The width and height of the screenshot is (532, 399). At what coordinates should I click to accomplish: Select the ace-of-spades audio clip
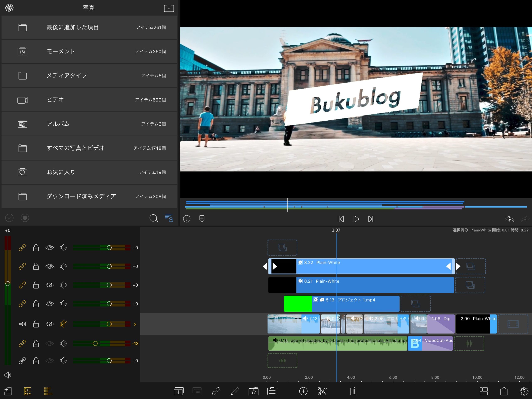click(x=338, y=343)
